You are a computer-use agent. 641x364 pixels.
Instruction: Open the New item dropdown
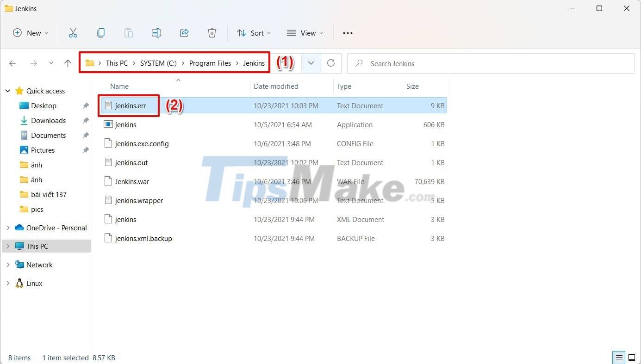(31, 33)
